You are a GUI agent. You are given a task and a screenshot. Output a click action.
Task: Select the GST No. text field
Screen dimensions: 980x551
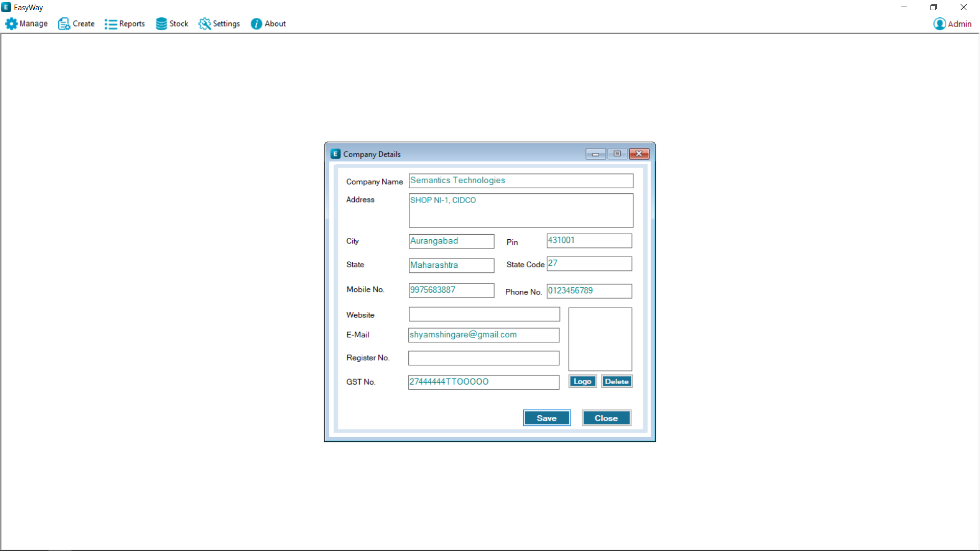[x=483, y=382]
